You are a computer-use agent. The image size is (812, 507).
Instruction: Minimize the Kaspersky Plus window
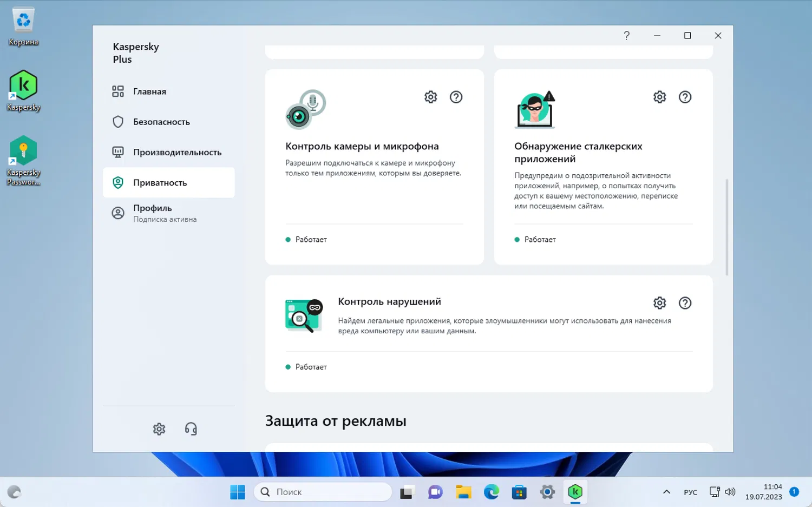(x=657, y=36)
